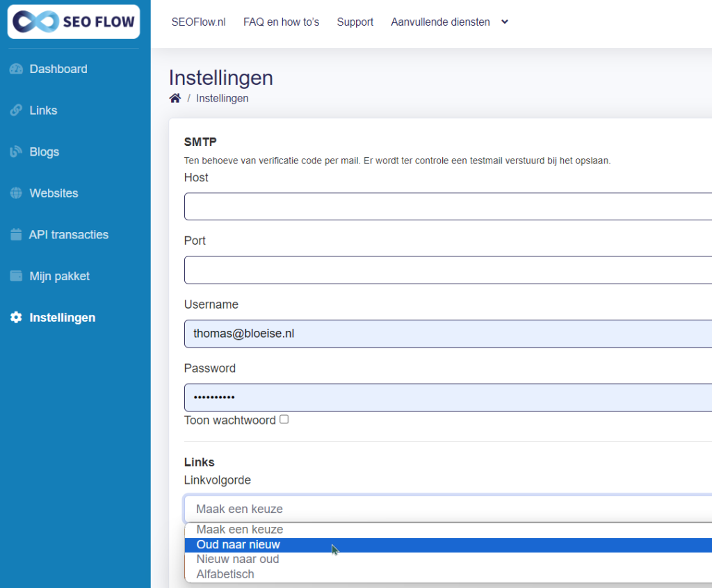Click the Password input field
This screenshot has height=588, width=712.
[x=448, y=398]
